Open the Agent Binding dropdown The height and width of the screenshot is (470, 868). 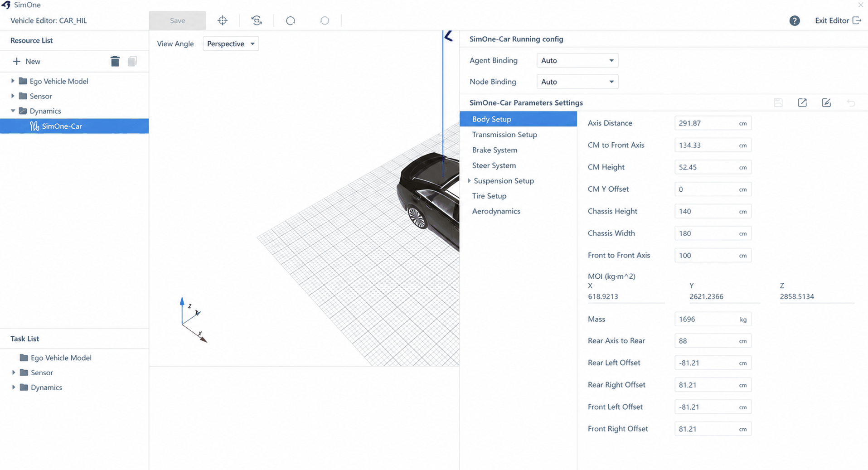tap(577, 60)
